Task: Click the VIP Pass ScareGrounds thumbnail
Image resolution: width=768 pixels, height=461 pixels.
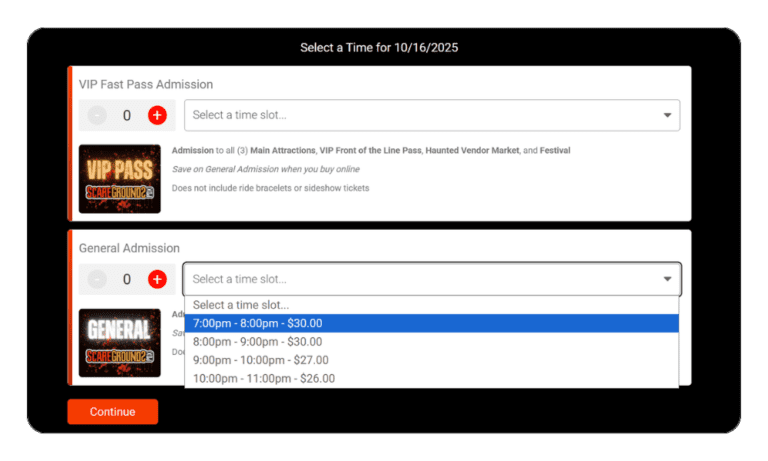Action: pos(120,178)
